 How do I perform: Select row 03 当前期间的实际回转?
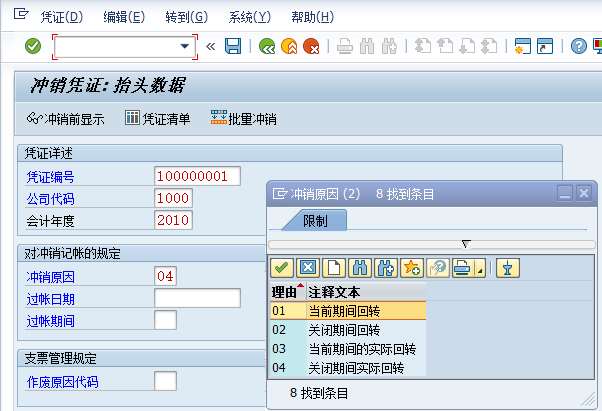348,349
